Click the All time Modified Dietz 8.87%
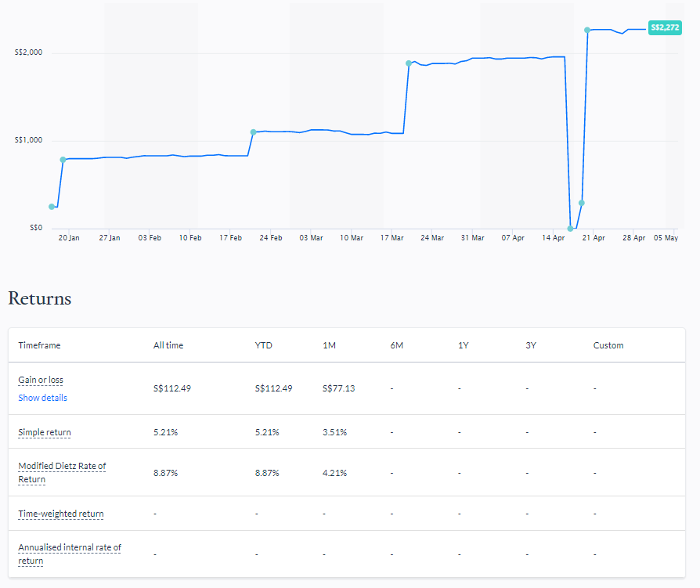 point(166,473)
